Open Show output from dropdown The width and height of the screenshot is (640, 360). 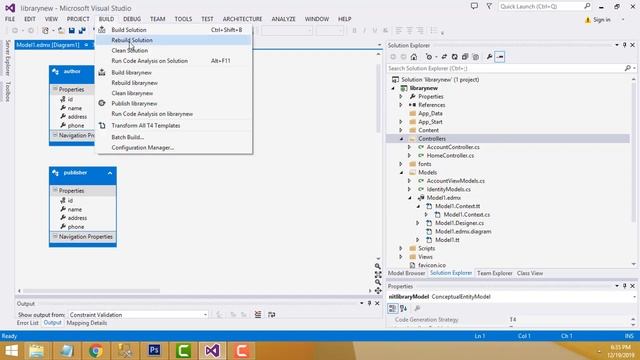tap(139, 315)
